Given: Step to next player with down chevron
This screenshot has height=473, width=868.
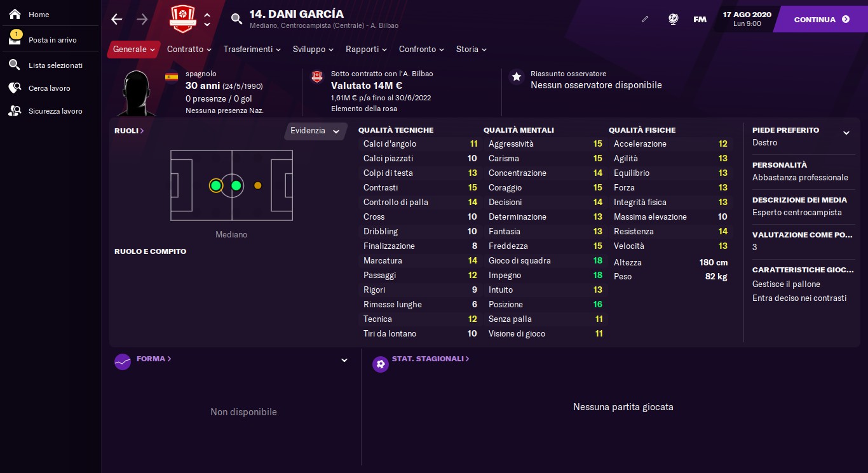Looking at the screenshot, I should pyautogui.click(x=207, y=25).
